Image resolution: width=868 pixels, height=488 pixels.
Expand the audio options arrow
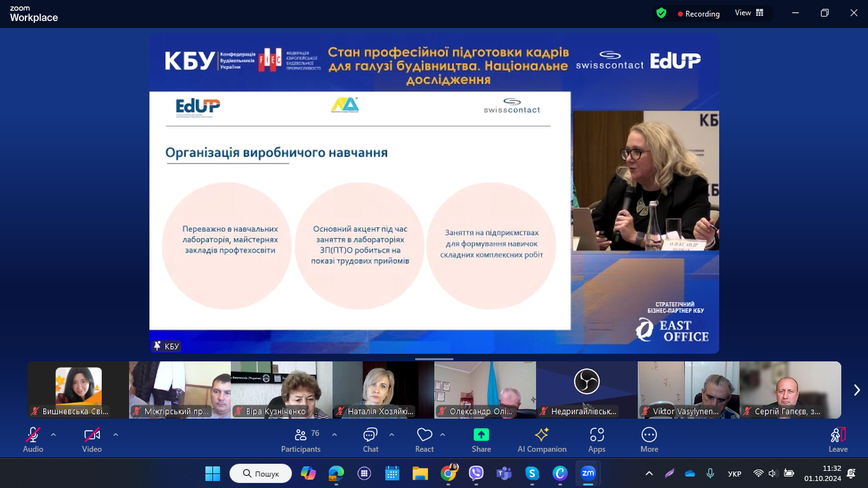click(x=53, y=435)
